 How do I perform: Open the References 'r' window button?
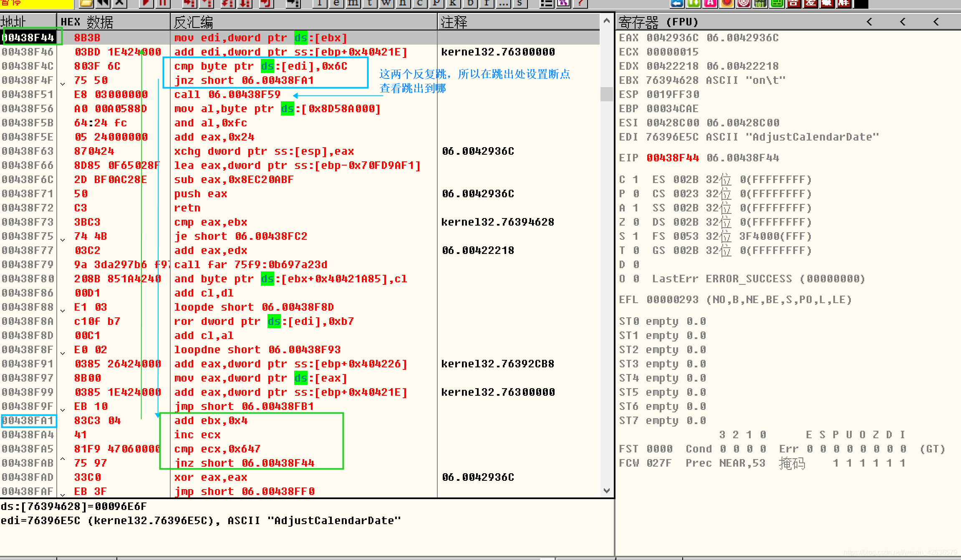pyautogui.click(x=487, y=3)
